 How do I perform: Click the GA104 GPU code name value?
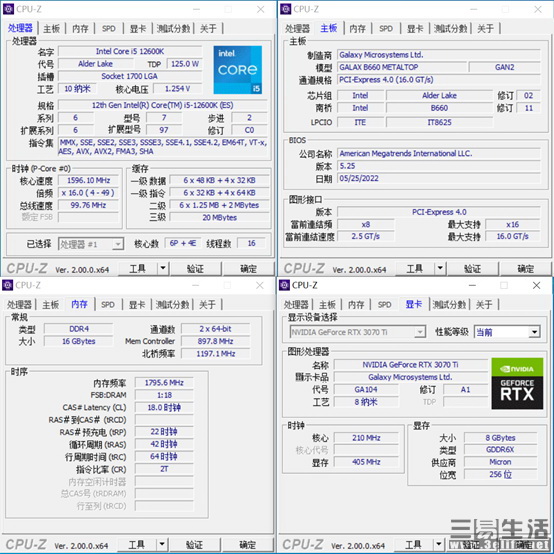366,390
